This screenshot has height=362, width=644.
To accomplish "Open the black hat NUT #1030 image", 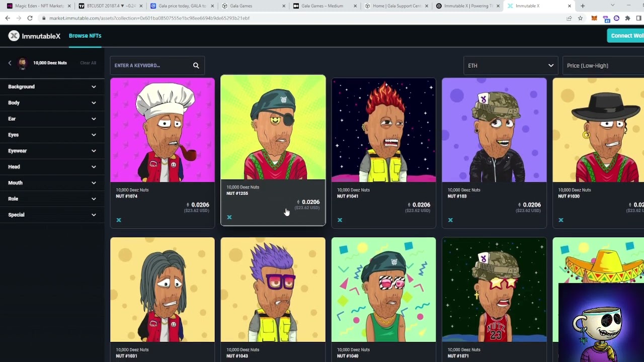I will coord(598,130).
